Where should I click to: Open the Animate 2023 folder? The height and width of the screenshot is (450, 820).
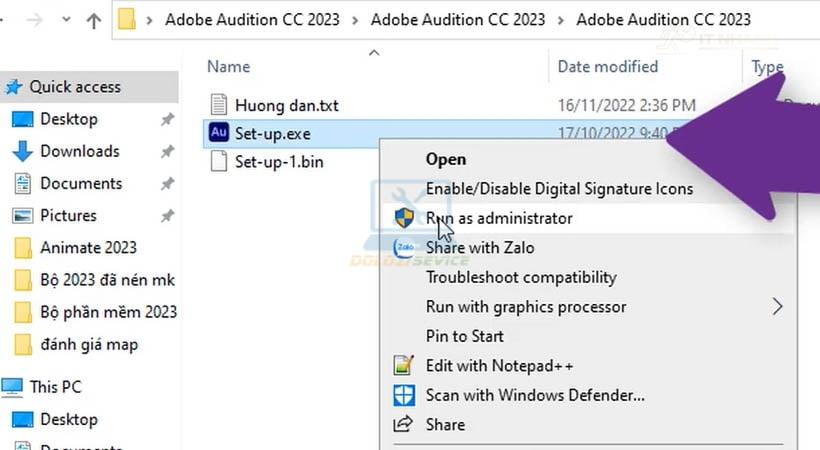(88, 248)
